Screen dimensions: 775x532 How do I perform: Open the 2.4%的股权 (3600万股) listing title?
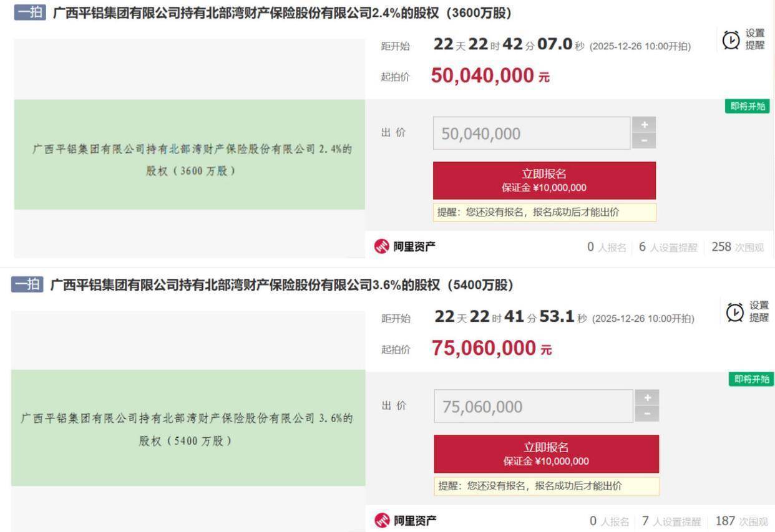click(281, 13)
